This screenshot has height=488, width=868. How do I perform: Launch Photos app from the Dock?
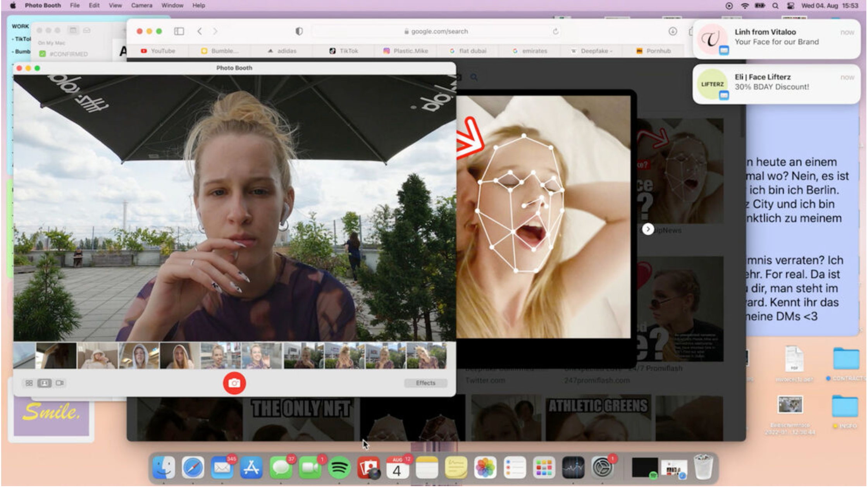coord(485,468)
